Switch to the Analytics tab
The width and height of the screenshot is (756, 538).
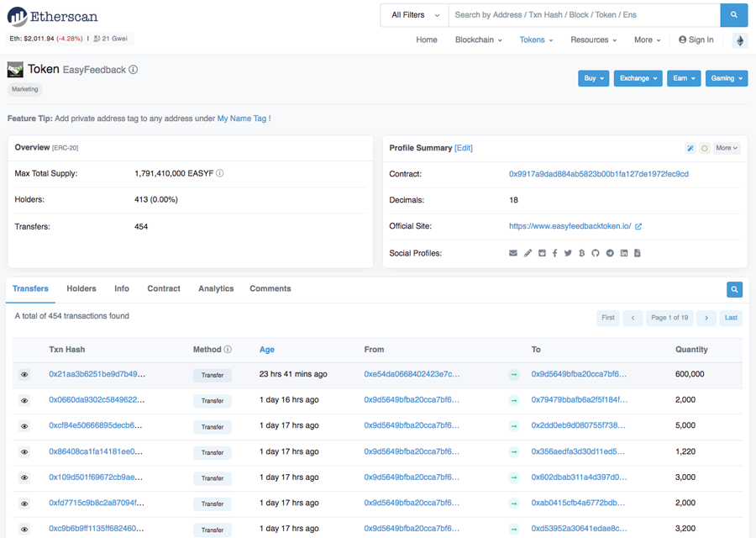(216, 288)
